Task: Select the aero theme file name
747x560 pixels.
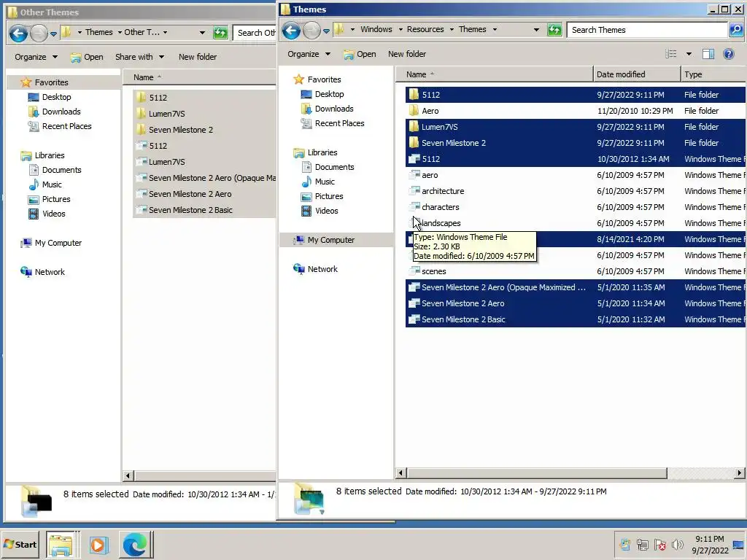Action: pyautogui.click(x=430, y=175)
